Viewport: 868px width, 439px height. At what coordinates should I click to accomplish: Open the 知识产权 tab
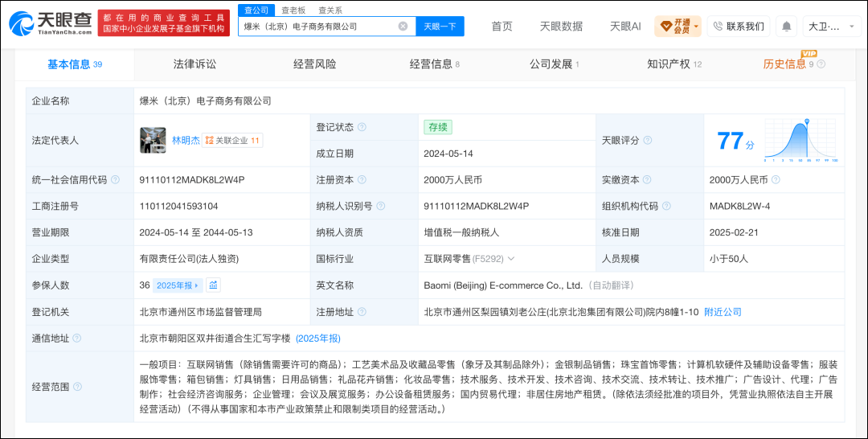674,64
